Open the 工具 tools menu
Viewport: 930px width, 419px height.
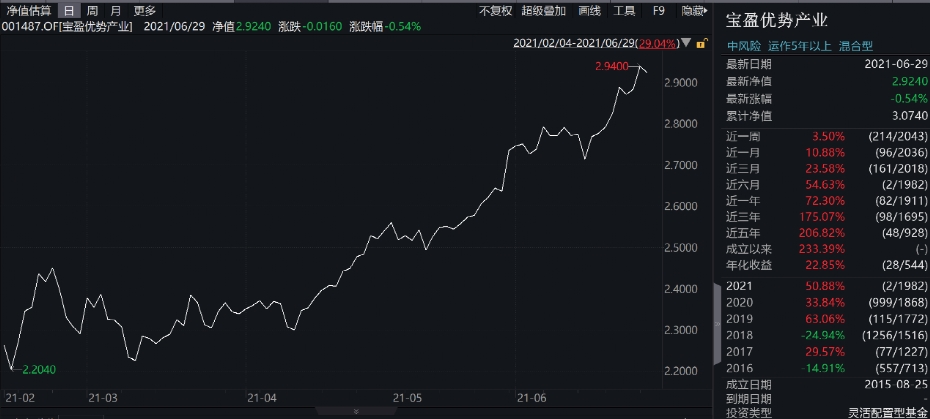pos(624,10)
